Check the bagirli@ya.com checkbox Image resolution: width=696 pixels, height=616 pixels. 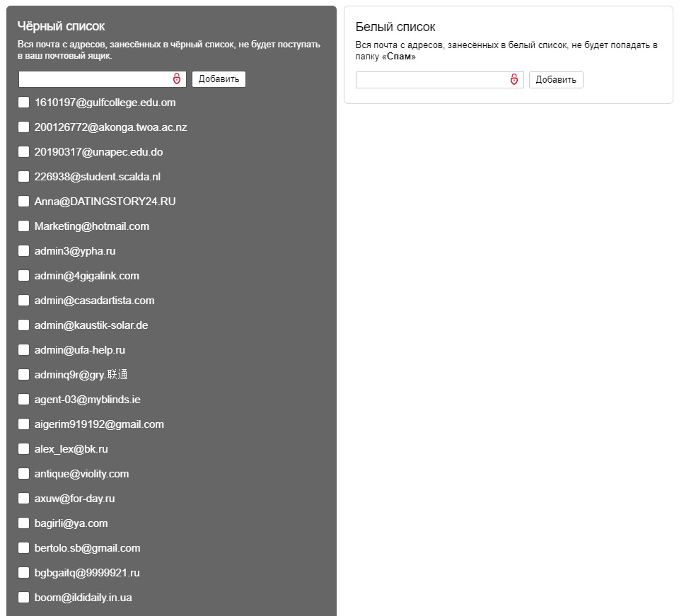tap(23, 523)
